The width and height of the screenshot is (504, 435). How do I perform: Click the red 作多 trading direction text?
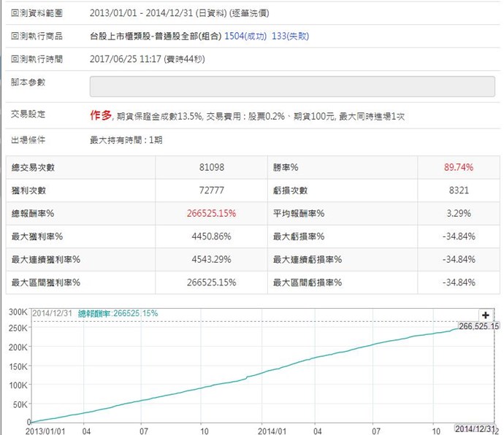[101, 115]
